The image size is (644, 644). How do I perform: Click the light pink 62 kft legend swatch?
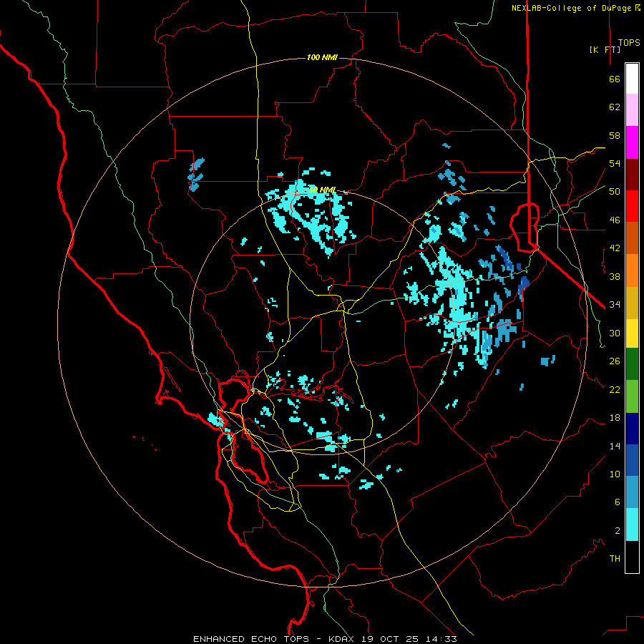(x=632, y=109)
